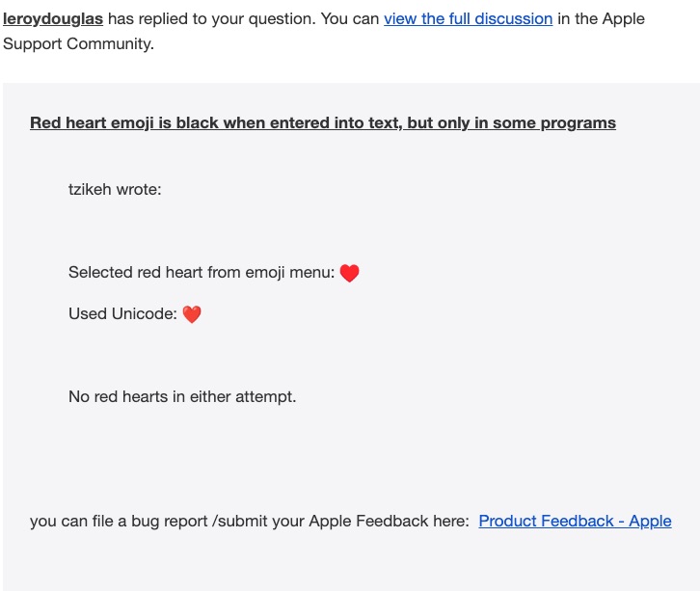Click the red heart after "Used Unicode:"
The width and height of the screenshot is (700, 591).
192,314
